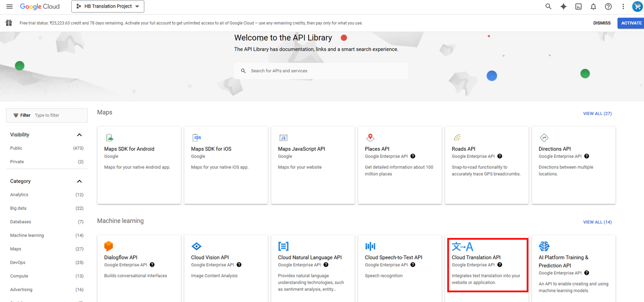Screen dimensions: 644x302
Task: Click the user account avatar
Action: pos(638,6)
